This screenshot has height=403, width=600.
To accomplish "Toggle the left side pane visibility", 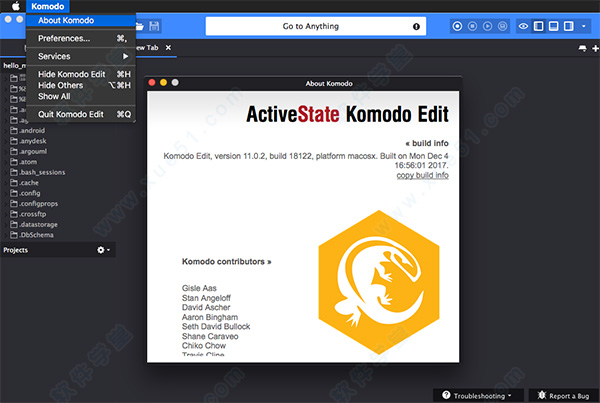I will (x=538, y=26).
